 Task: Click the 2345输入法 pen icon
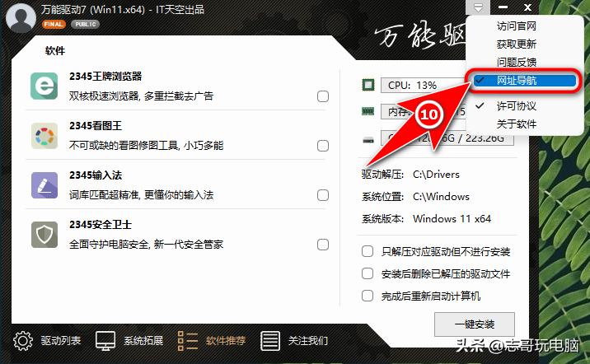pos(44,185)
